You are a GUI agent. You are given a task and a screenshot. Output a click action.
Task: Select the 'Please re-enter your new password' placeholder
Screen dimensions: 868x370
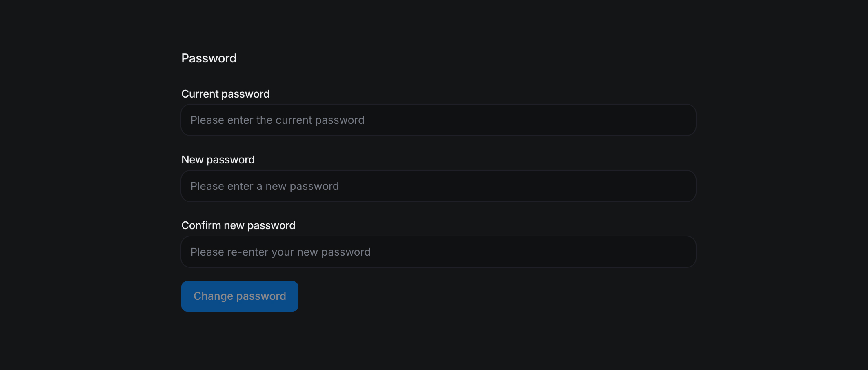(281, 252)
